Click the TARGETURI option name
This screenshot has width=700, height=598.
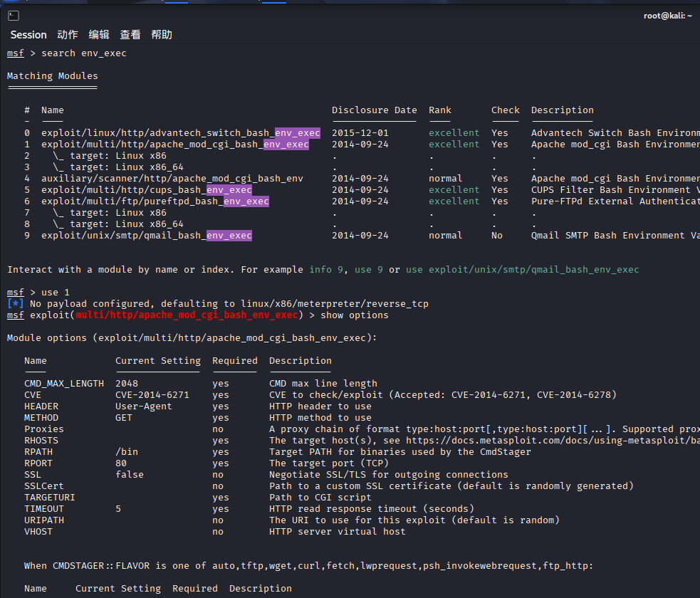pos(50,497)
